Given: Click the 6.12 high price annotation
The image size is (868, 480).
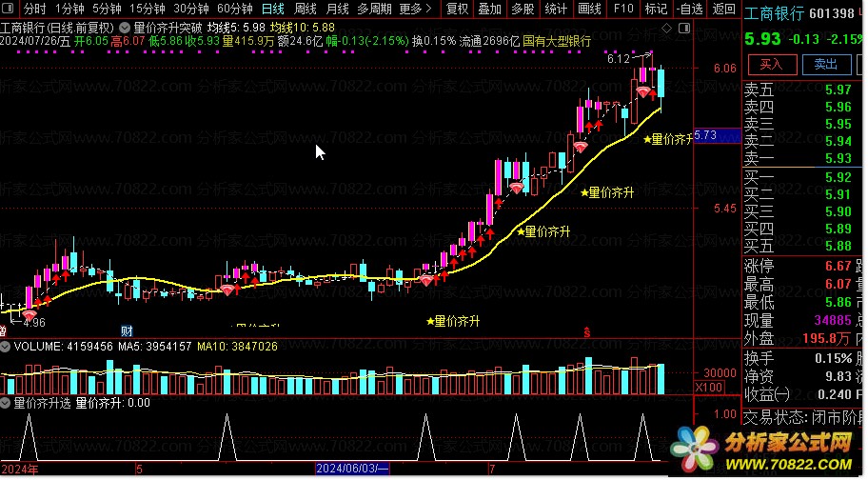Looking at the screenshot, I should (x=619, y=59).
